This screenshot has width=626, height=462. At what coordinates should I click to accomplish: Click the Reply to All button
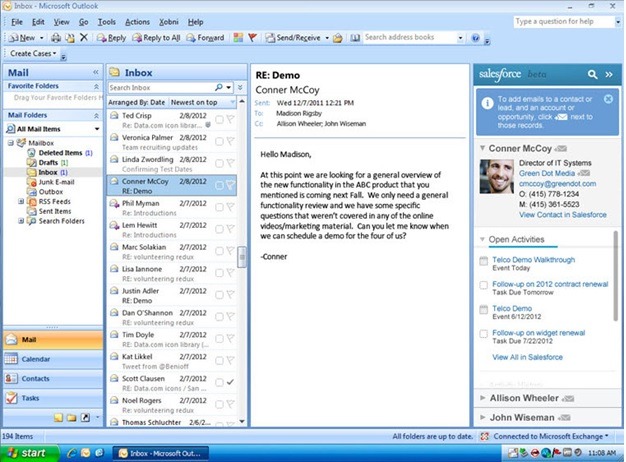(x=156, y=38)
